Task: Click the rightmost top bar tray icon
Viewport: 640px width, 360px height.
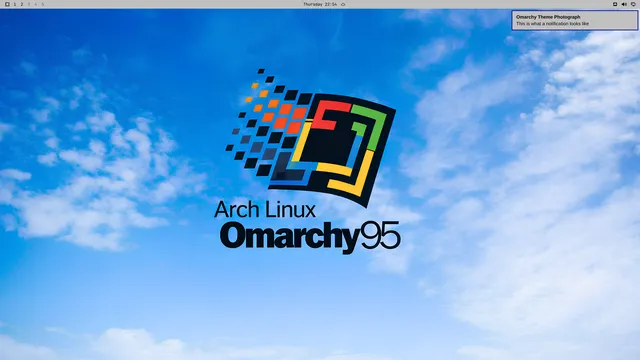Action: coord(633,4)
